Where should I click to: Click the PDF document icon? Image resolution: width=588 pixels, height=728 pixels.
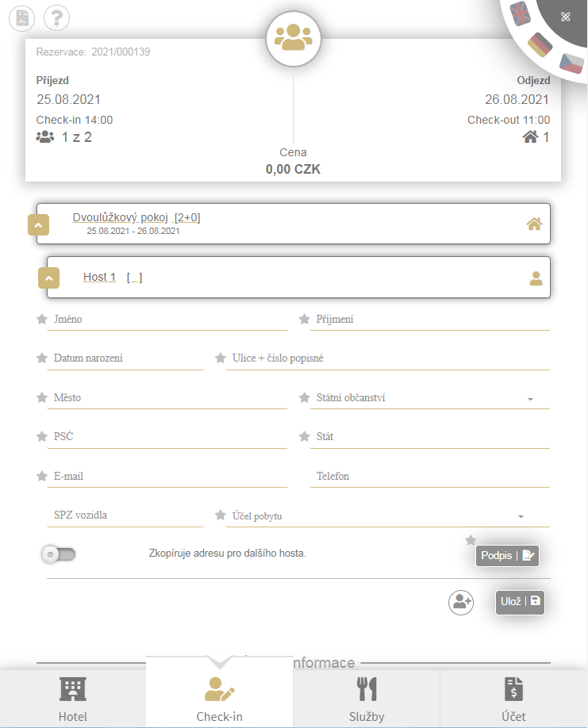(x=22, y=17)
